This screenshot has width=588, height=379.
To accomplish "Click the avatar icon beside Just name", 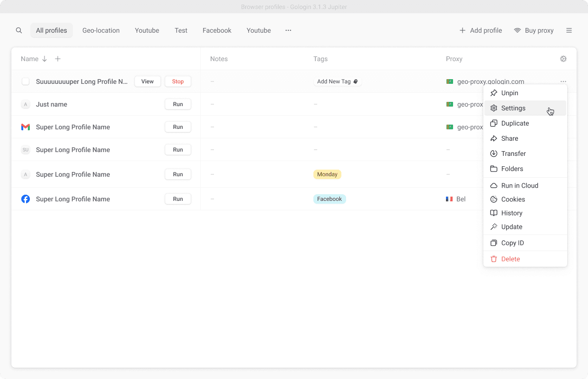I will pyautogui.click(x=26, y=104).
